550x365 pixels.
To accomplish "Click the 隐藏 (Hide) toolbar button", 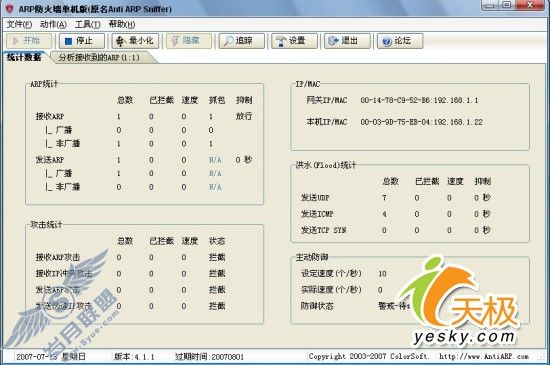I will (x=189, y=41).
